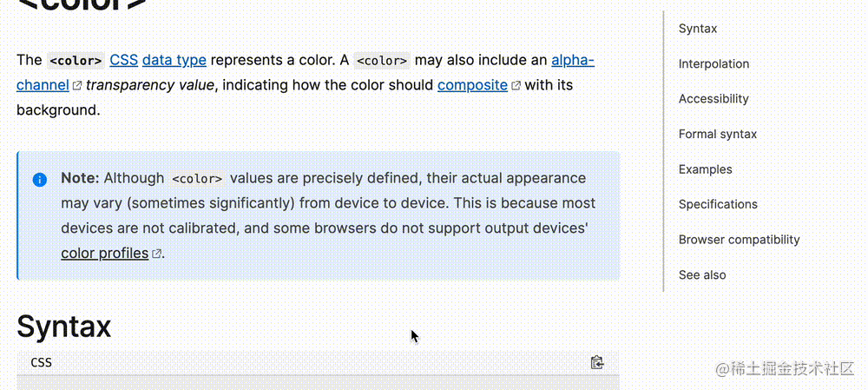The height and width of the screenshot is (390, 868).
Task: Jump to Interpolation section in sidebar
Action: click(713, 63)
